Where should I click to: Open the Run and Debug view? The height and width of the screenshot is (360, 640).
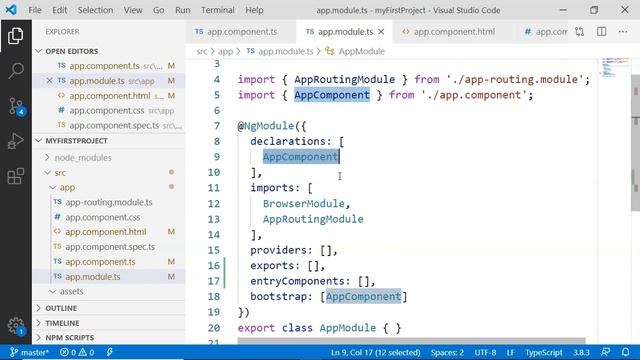pos(16,141)
